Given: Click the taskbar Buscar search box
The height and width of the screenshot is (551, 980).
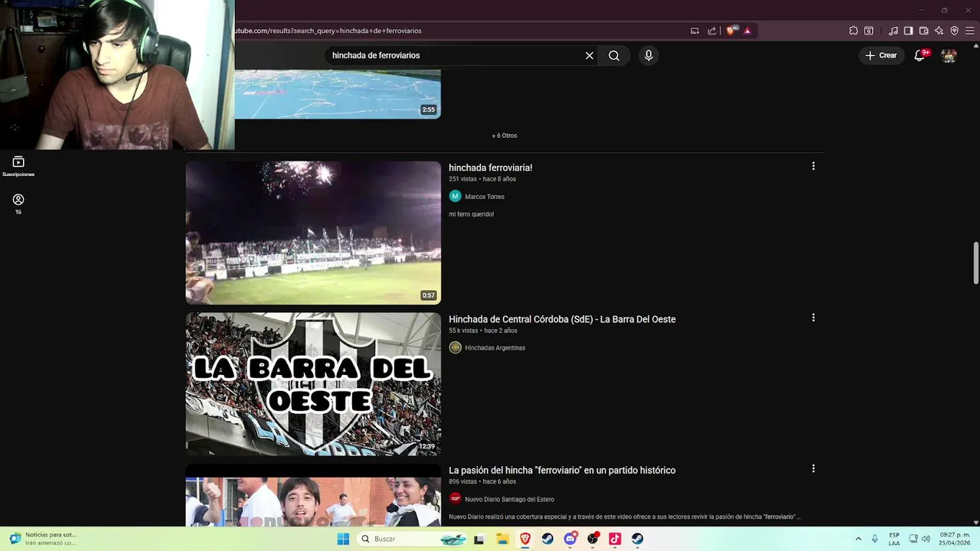Looking at the screenshot, I should click(413, 539).
